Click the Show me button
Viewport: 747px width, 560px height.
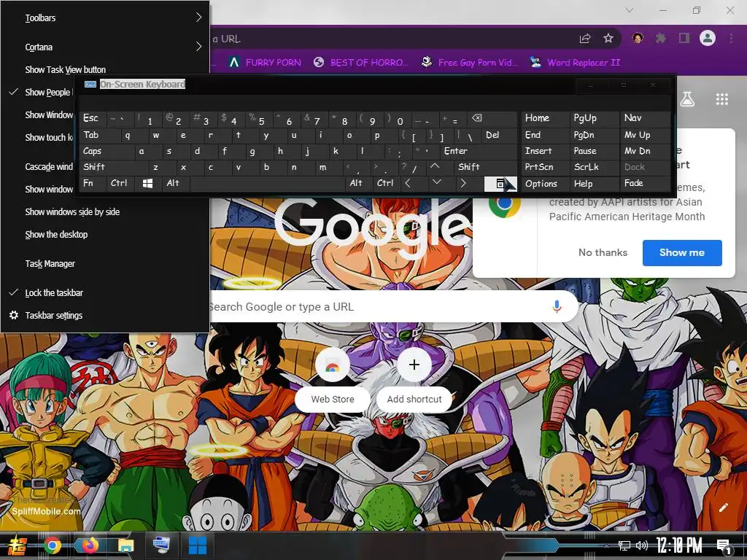[x=682, y=253]
